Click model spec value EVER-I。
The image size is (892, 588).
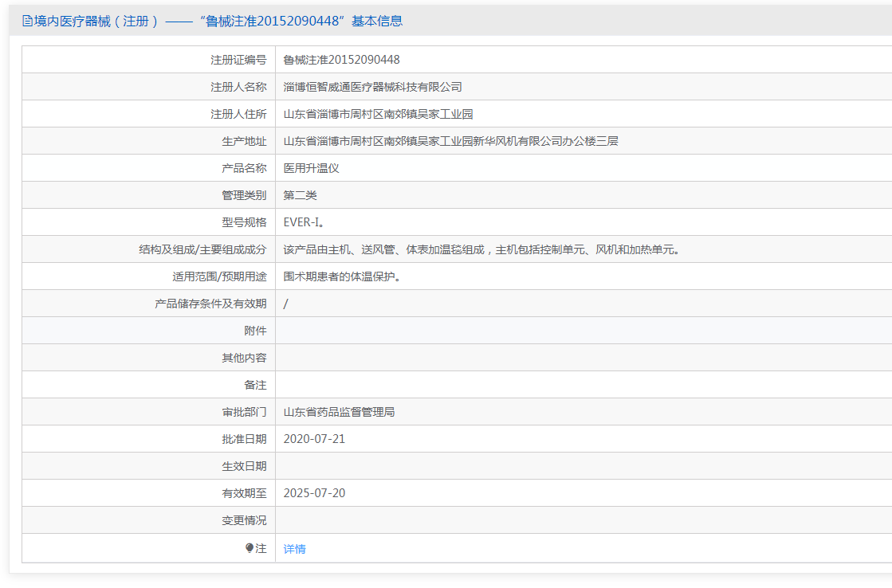pyautogui.click(x=305, y=222)
